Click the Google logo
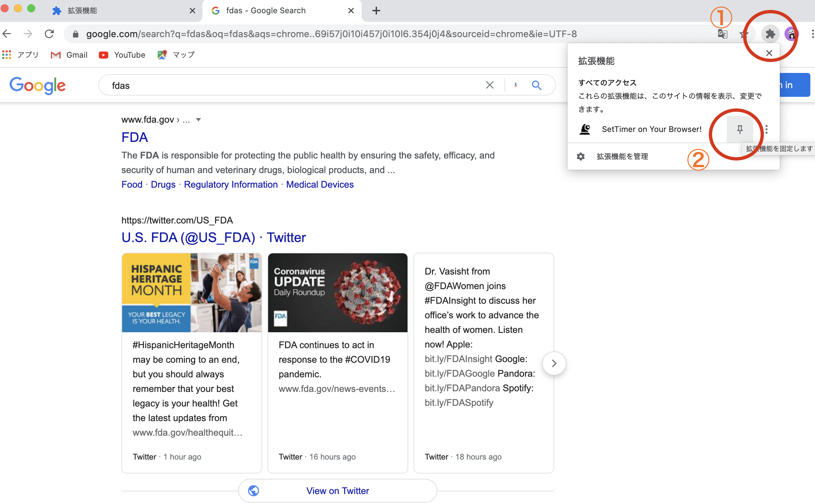 [38, 86]
